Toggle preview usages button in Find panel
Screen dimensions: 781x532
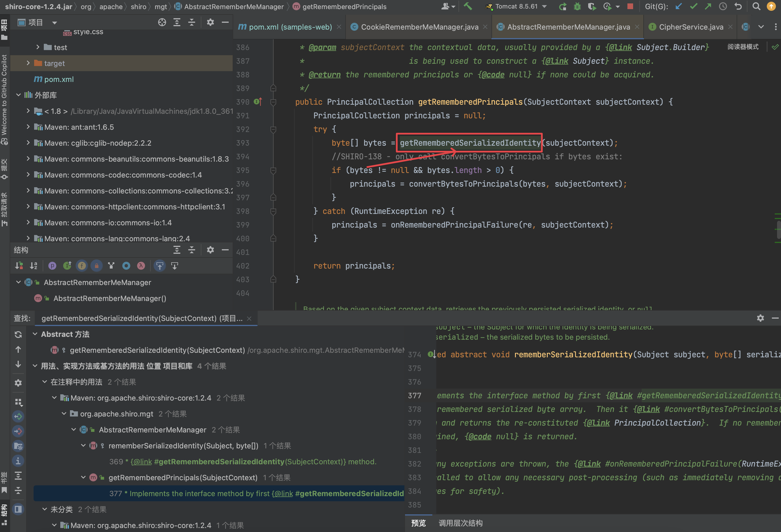point(18,509)
